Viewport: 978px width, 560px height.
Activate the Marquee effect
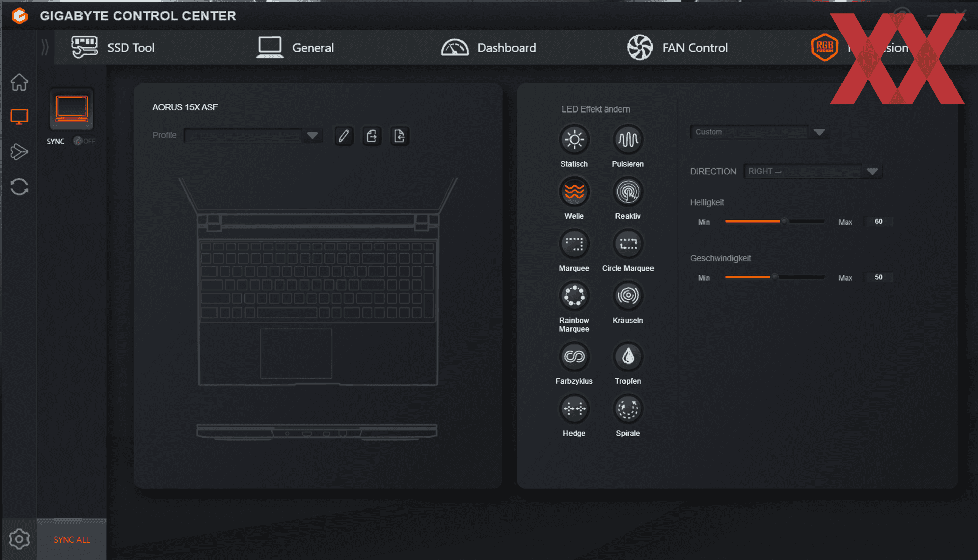574,244
